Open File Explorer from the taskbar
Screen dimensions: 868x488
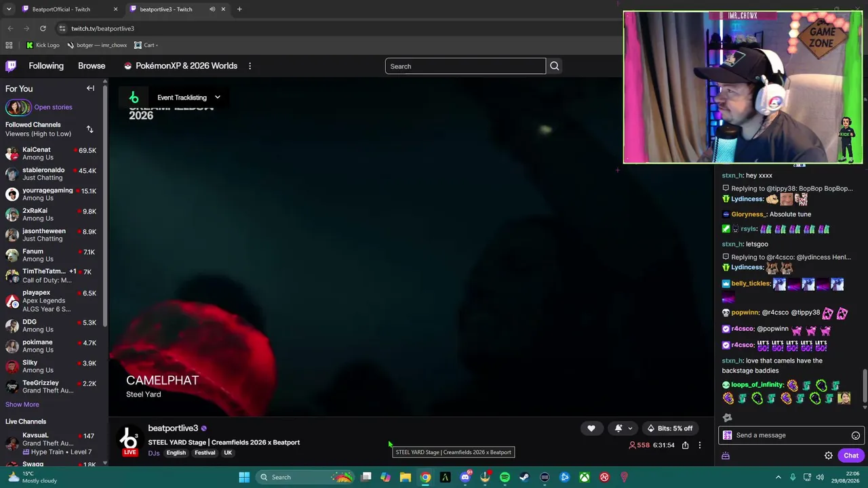(x=406, y=477)
